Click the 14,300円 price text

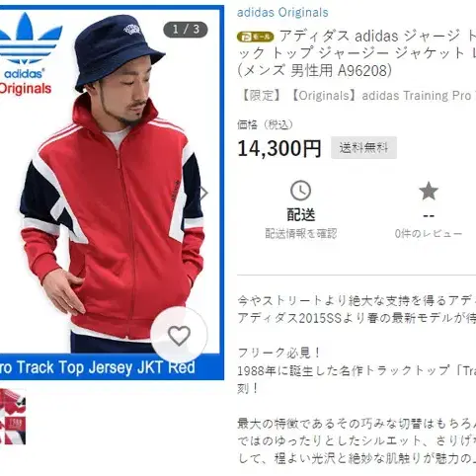click(279, 148)
